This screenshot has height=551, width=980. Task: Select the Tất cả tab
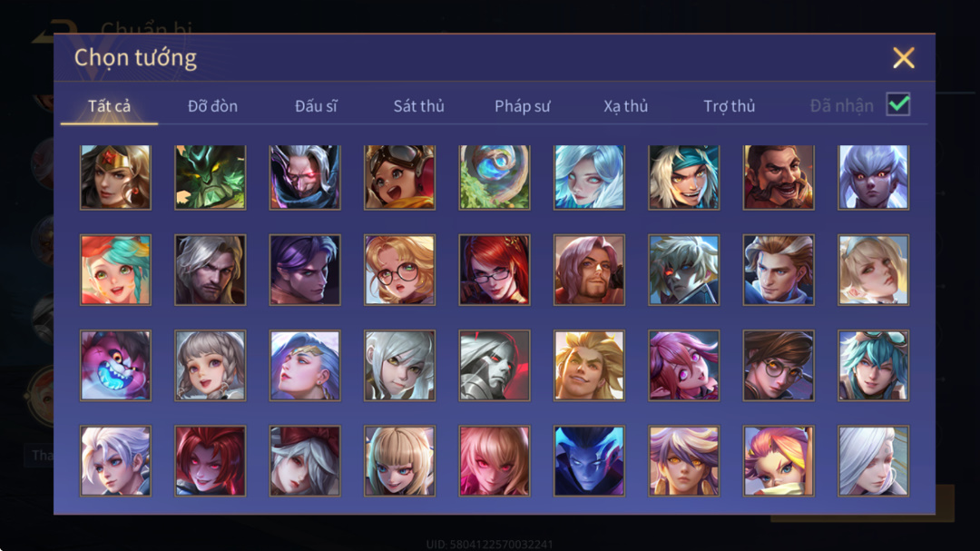click(x=110, y=105)
